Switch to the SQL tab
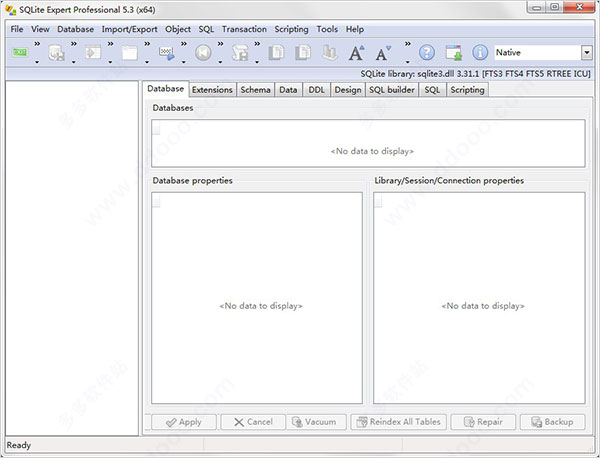This screenshot has width=600, height=458. pos(432,90)
